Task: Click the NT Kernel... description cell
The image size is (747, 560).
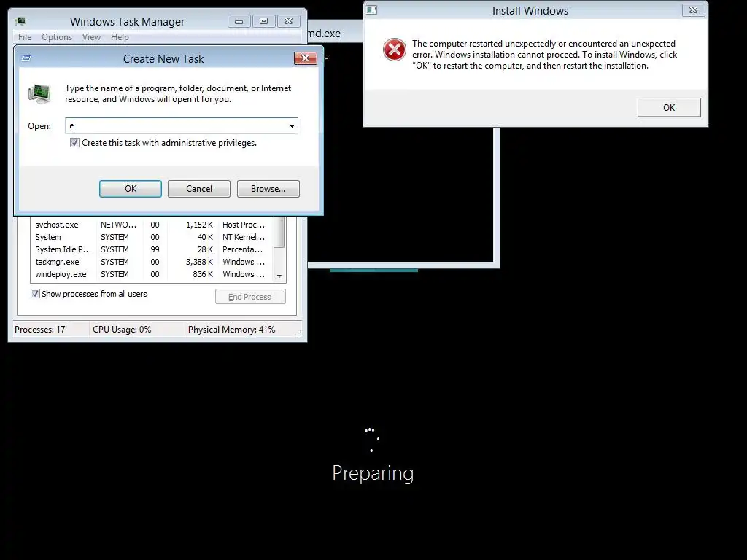Action: click(x=244, y=237)
